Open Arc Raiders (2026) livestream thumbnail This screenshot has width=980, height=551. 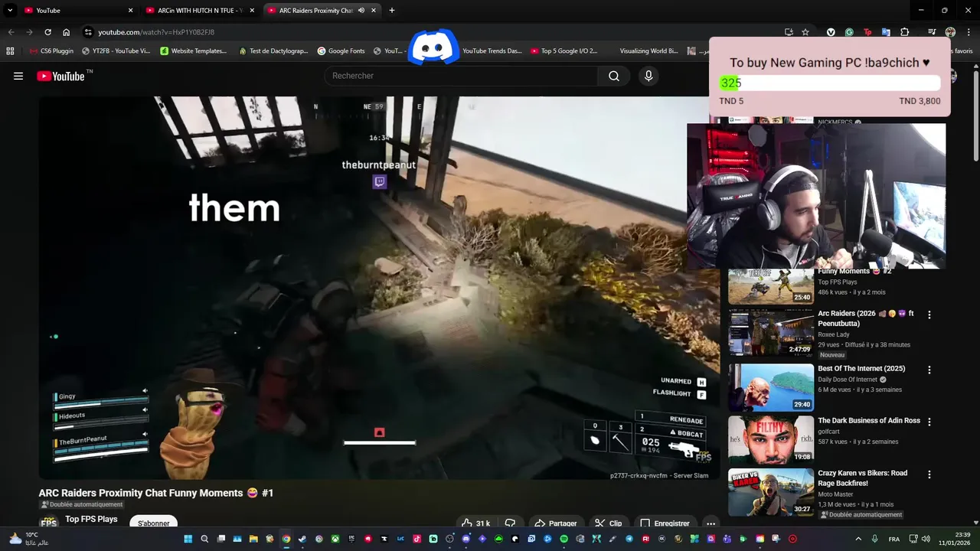pos(770,333)
